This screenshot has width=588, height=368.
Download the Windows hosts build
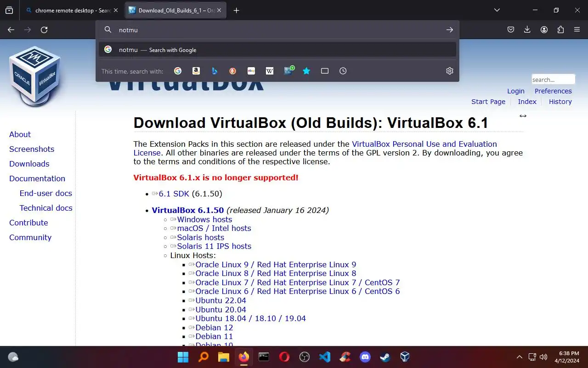[204, 219]
